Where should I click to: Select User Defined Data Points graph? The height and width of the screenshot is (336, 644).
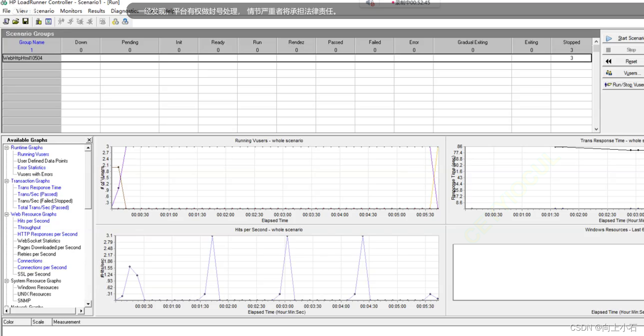tap(42, 161)
